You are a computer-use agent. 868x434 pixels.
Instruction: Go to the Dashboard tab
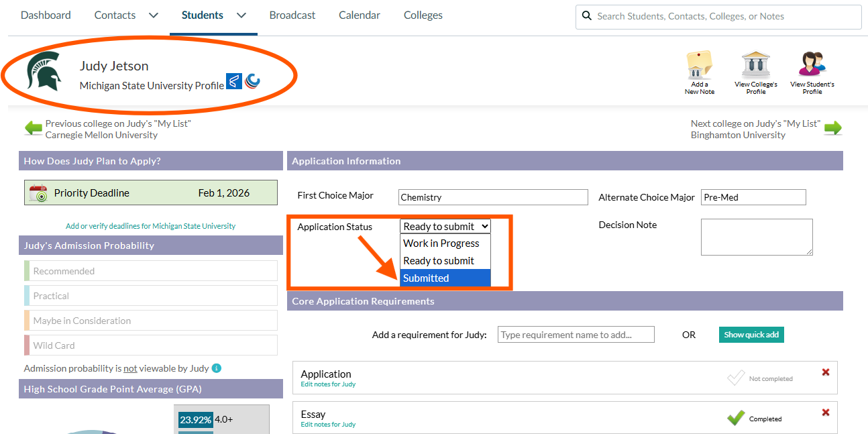(x=46, y=15)
